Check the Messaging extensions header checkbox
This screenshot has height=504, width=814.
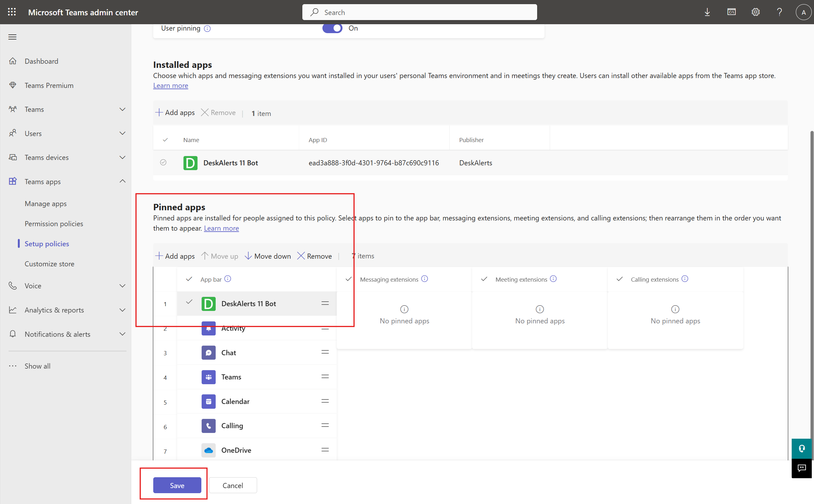coord(348,279)
